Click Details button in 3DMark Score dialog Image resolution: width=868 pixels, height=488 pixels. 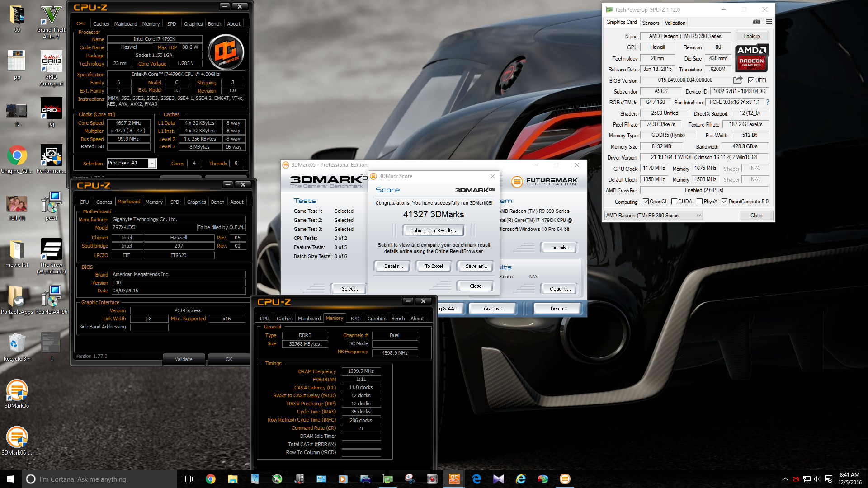(x=393, y=266)
